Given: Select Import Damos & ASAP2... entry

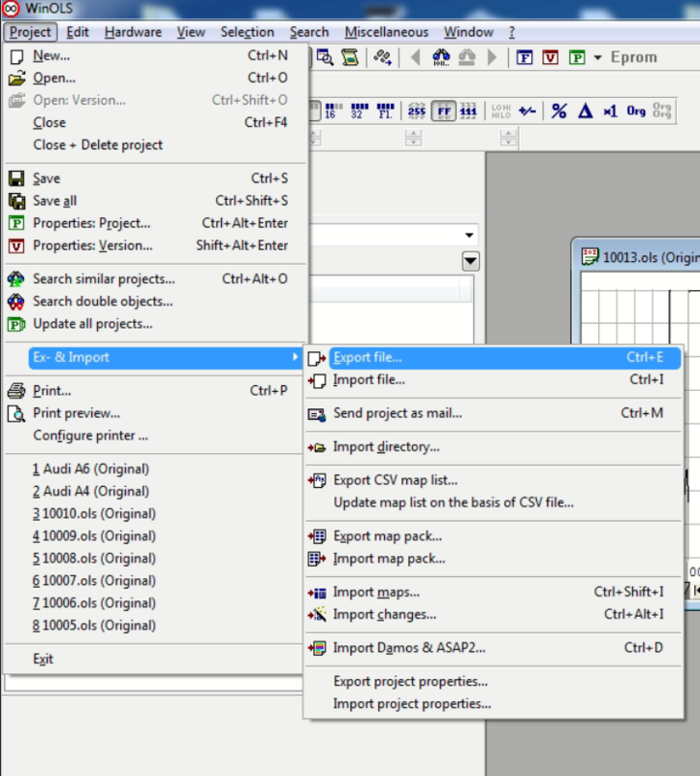Looking at the screenshot, I should click(x=409, y=648).
